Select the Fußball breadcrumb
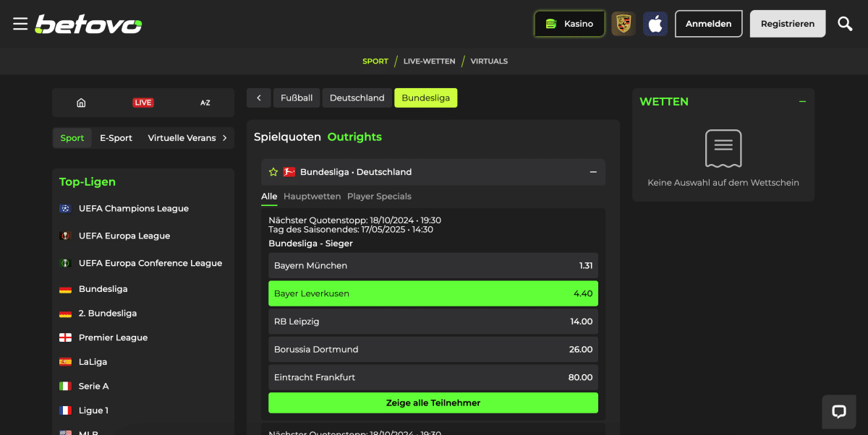This screenshot has width=868, height=435. click(x=297, y=98)
